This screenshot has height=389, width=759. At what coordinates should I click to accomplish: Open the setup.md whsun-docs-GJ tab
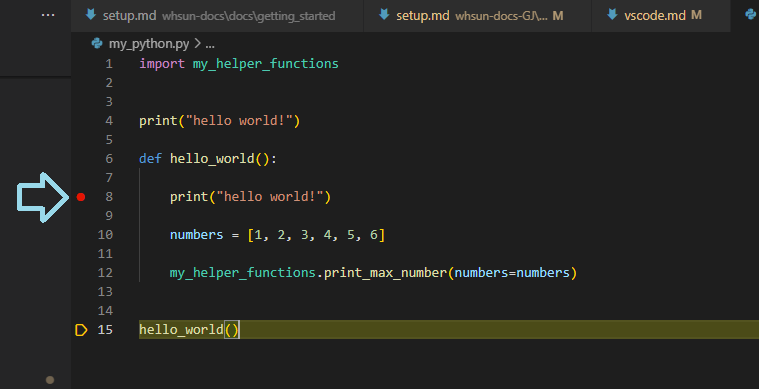coord(477,15)
